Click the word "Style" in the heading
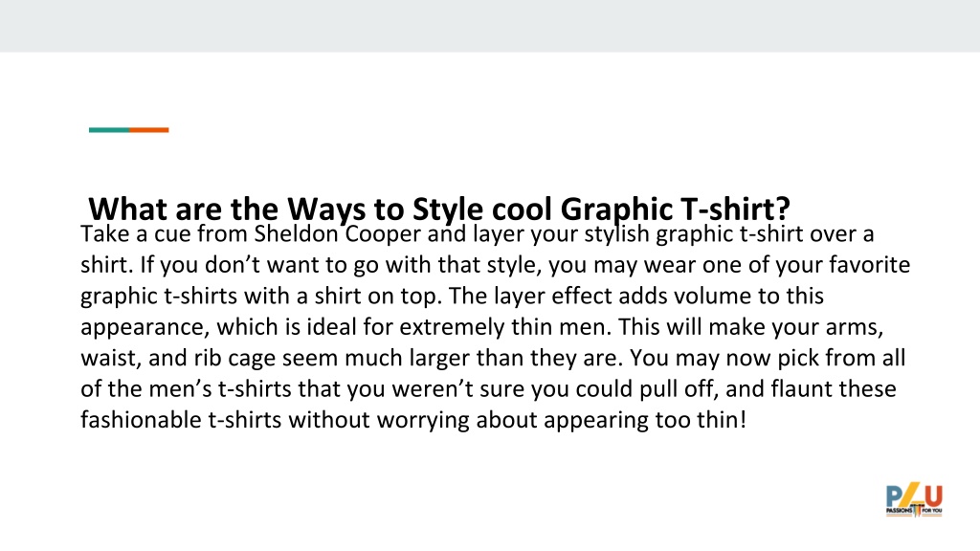Screen dimensions: 980x551 pos(448,209)
